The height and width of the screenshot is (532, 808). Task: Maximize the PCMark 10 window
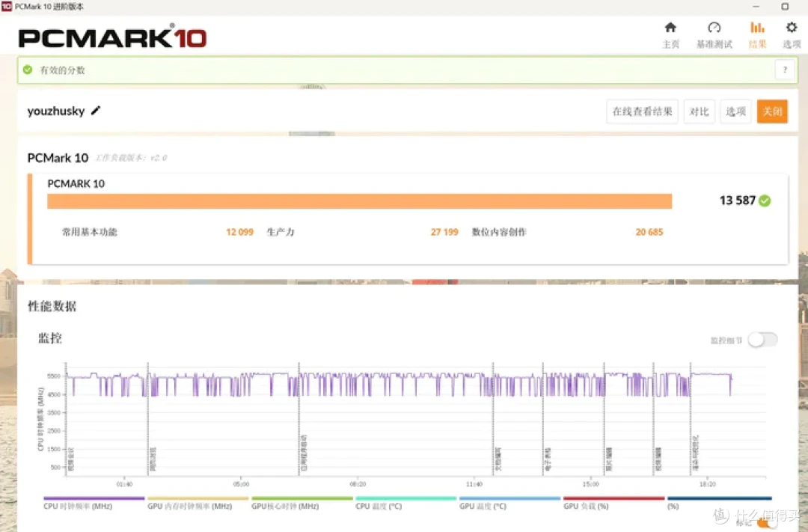[785, 7]
